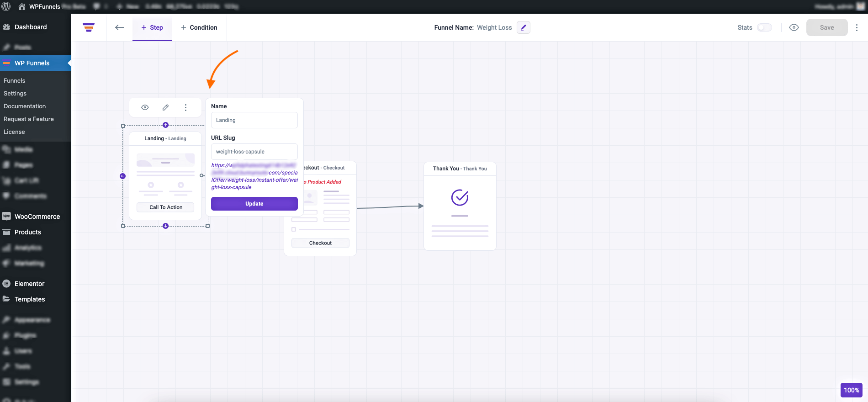This screenshot has width=868, height=402.
Task: Edit funnel name with the pencil icon
Action: [524, 27]
